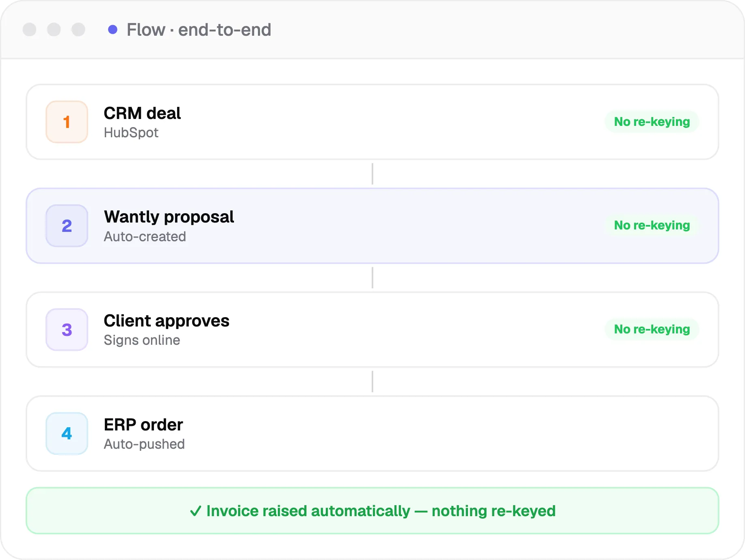Click the orange step 1 number badge
This screenshot has width=745, height=560.
pos(67,122)
